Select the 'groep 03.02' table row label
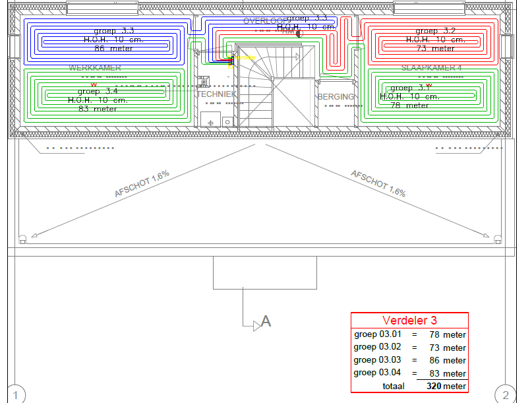This screenshot has width=532, height=403. pos(377,347)
